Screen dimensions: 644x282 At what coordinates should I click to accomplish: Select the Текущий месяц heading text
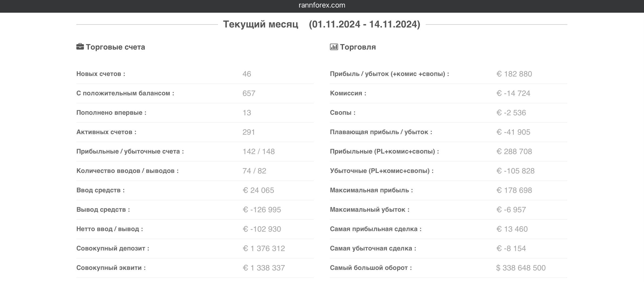point(261,24)
